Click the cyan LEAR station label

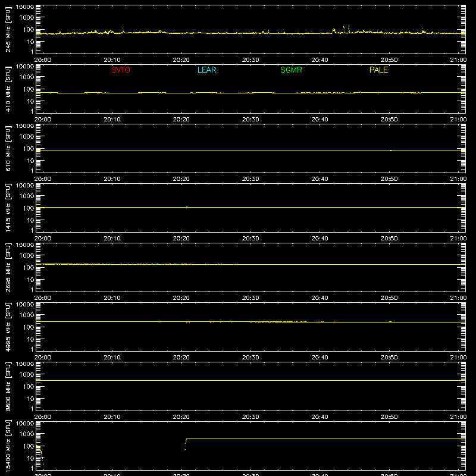click(x=206, y=70)
